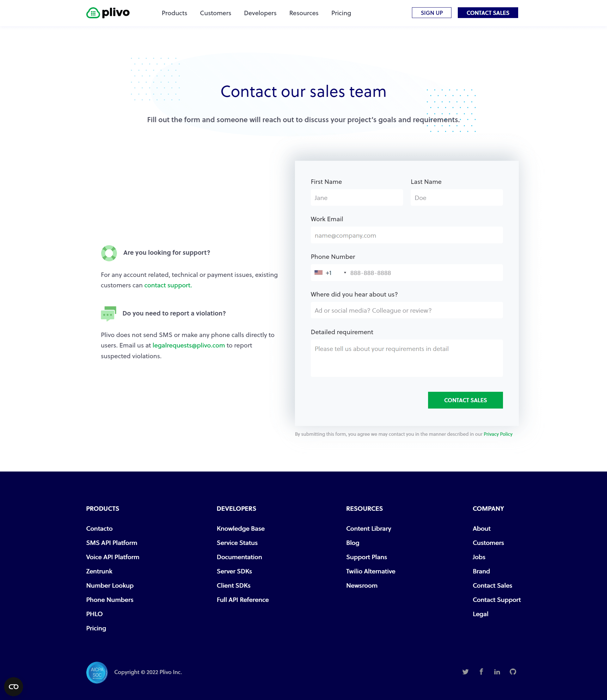Expand the Products navigation dropdown
This screenshot has height=700, width=607.
(174, 13)
